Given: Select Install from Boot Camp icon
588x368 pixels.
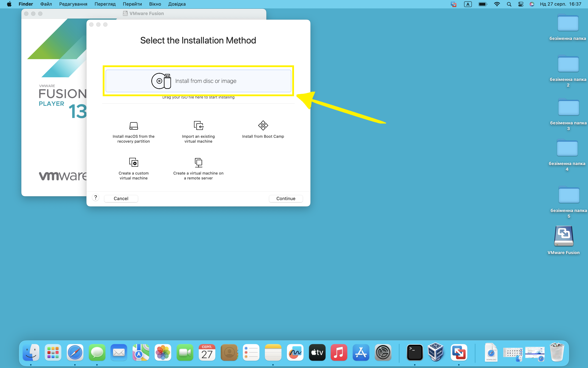Looking at the screenshot, I should (x=263, y=126).
